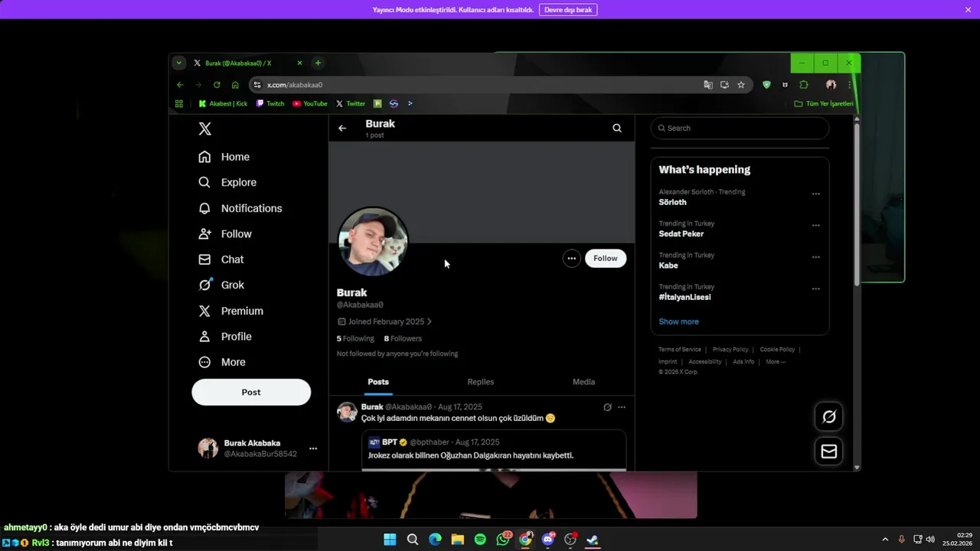Open the Cookie Policy link
The image size is (980, 551).
click(777, 350)
